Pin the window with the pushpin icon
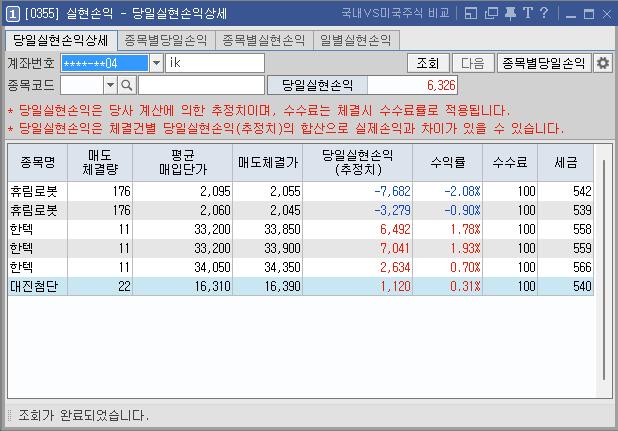Image resolution: width=618 pixels, height=431 pixels. click(x=510, y=14)
